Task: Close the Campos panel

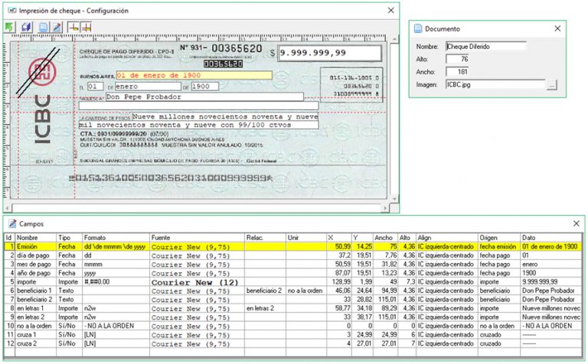Action: 577,223
